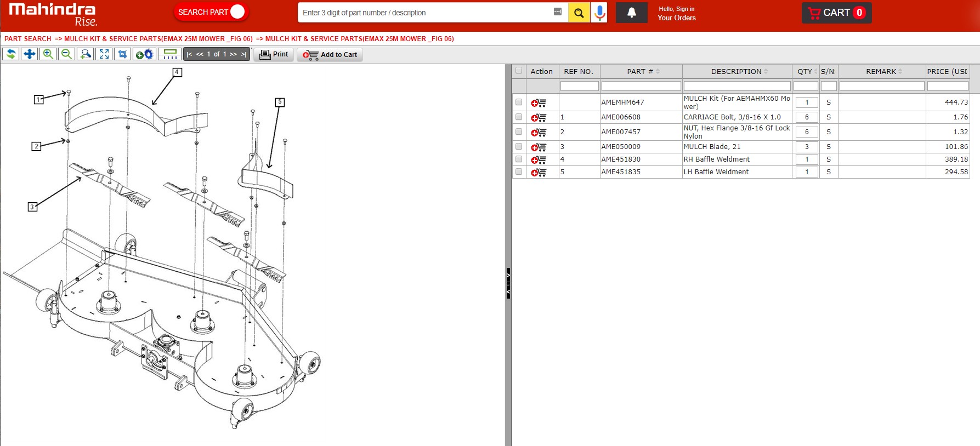Click the PART # filter field
Image resolution: width=980 pixels, height=446 pixels.
click(641, 86)
